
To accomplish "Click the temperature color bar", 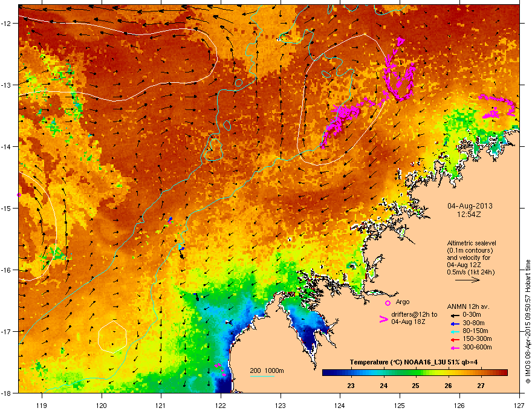I will coord(415,373).
